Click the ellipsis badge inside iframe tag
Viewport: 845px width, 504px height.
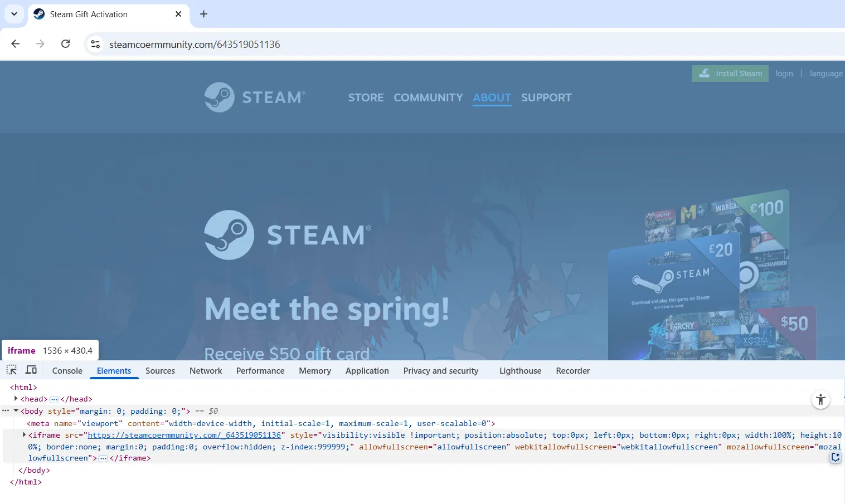[103, 458]
